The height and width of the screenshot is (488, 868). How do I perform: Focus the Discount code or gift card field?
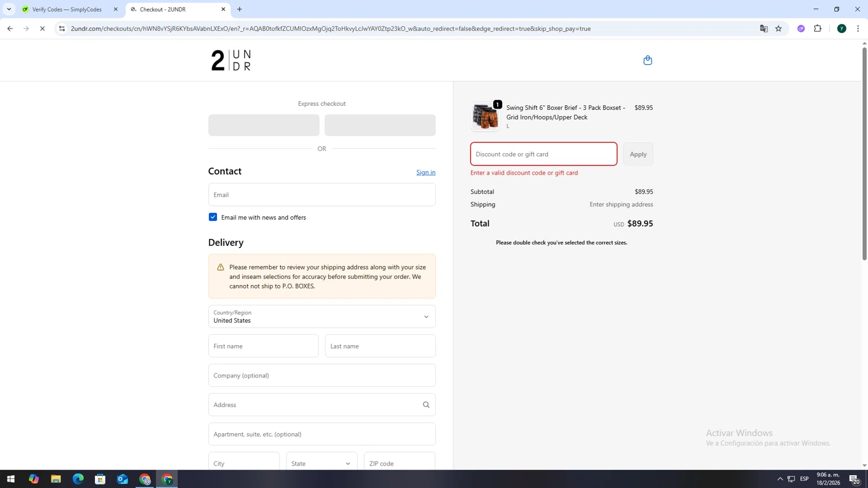[x=544, y=154]
